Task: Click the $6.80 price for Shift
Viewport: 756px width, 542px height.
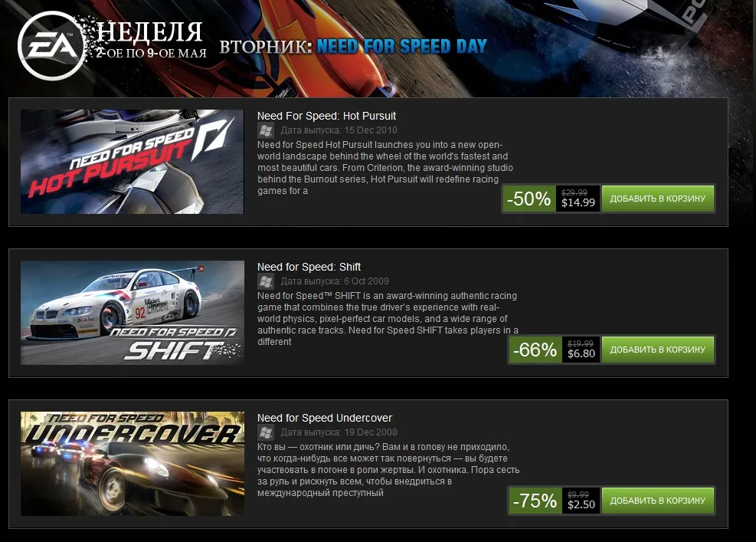Action: (x=581, y=353)
